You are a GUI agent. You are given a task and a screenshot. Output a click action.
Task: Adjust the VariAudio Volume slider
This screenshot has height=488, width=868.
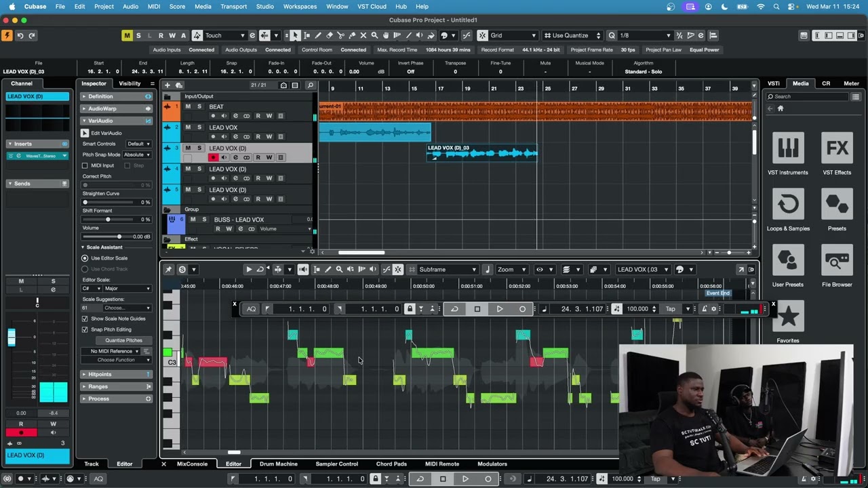119,237
